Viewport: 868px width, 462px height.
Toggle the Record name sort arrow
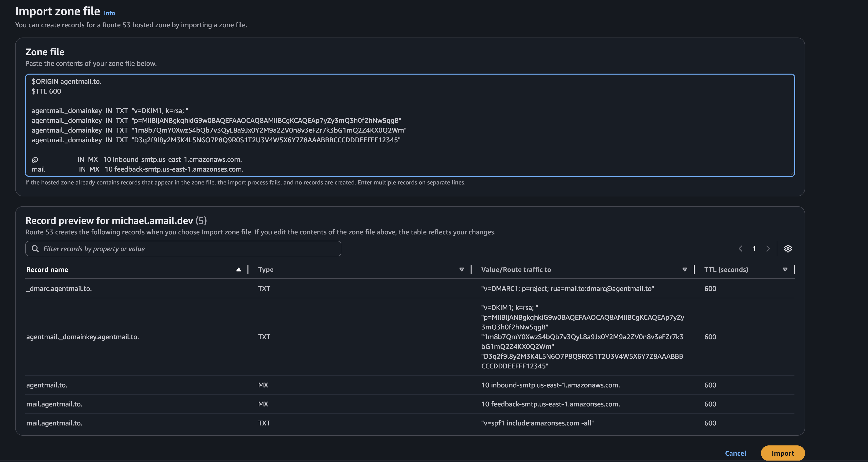(238, 269)
